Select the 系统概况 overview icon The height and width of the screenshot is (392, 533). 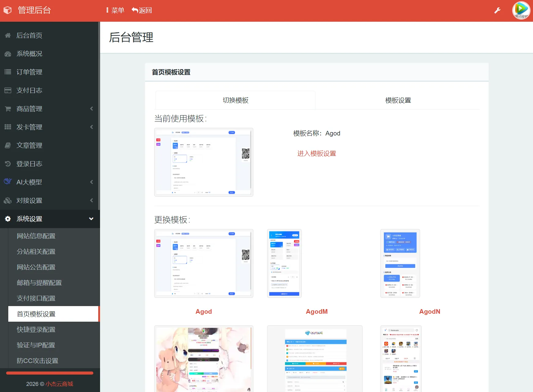[x=8, y=54]
